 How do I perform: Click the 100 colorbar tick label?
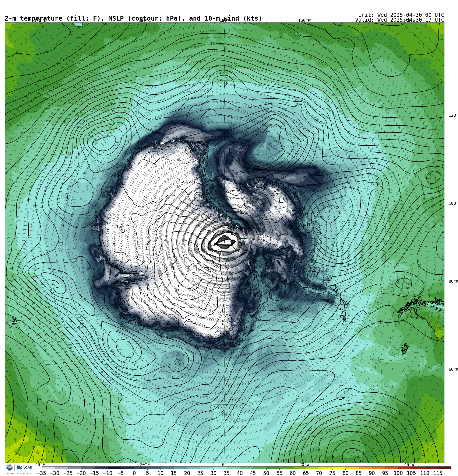pyautogui.click(x=398, y=473)
